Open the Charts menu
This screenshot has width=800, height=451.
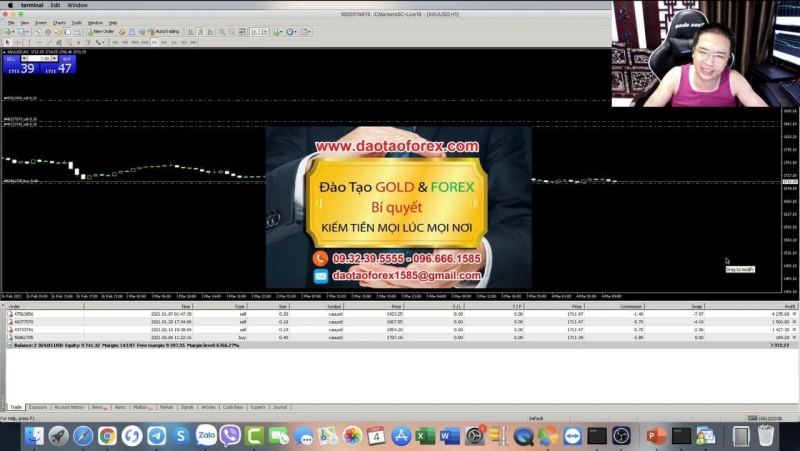pyautogui.click(x=59, y=23)
